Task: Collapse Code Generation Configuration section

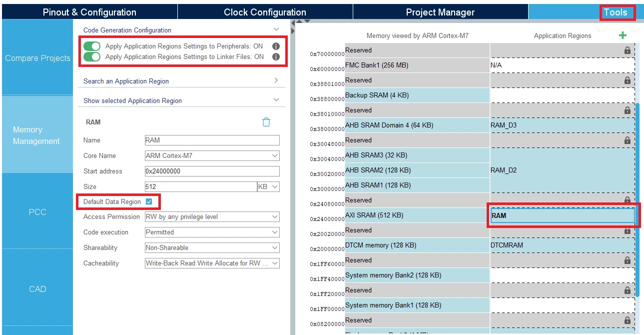Action: click(x=276, y=30)
